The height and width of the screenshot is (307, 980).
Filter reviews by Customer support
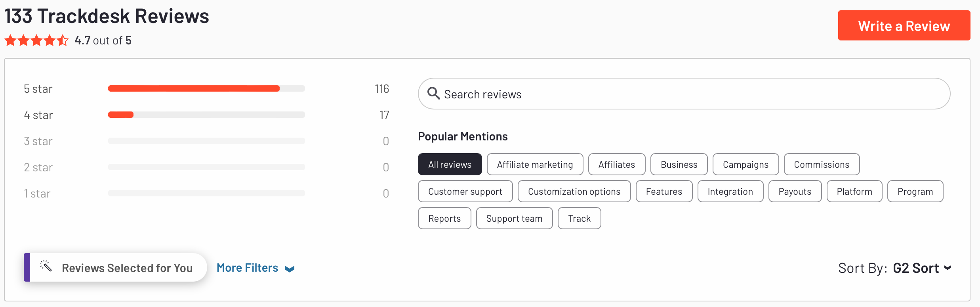coord(465,191)
